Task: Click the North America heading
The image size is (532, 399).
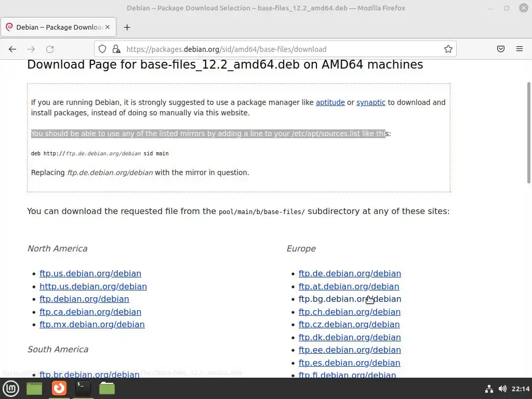Action: tap(57, 248)
